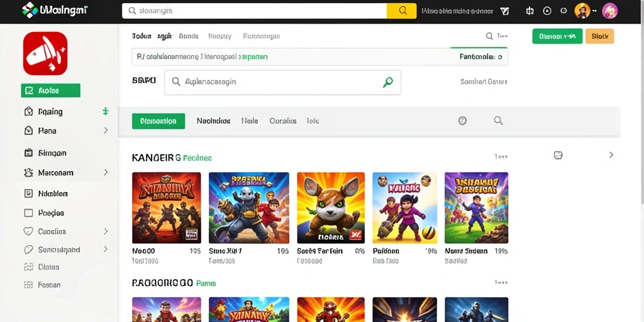Screen dimensions: 644x322
Task: Click the face icon right of KANOEIR section
Action: click(558, 155)
